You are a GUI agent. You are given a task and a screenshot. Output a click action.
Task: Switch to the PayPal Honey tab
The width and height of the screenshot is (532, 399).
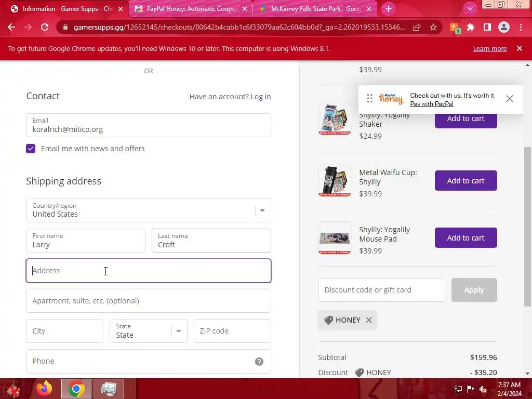[x=191, y=9]
